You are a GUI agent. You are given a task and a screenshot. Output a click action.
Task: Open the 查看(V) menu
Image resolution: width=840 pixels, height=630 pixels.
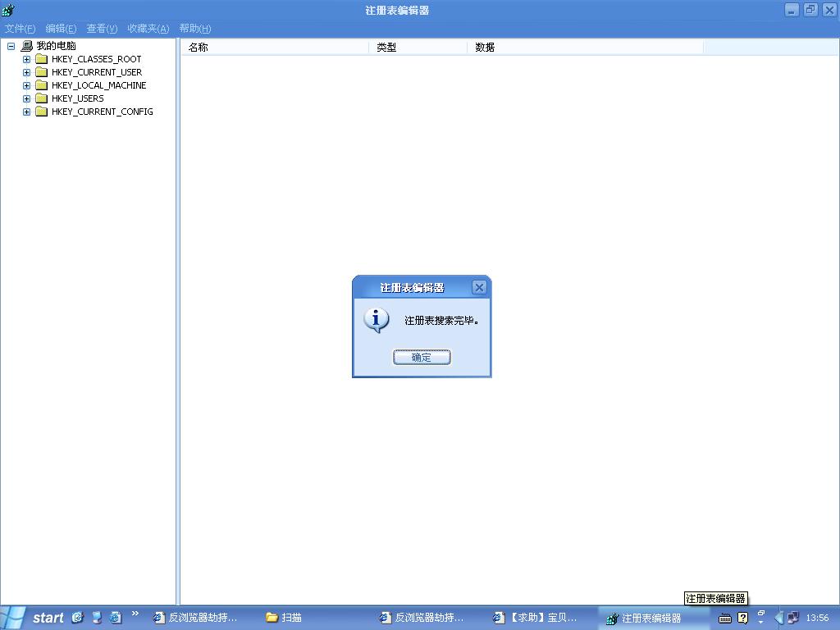(x=102, y=29)
